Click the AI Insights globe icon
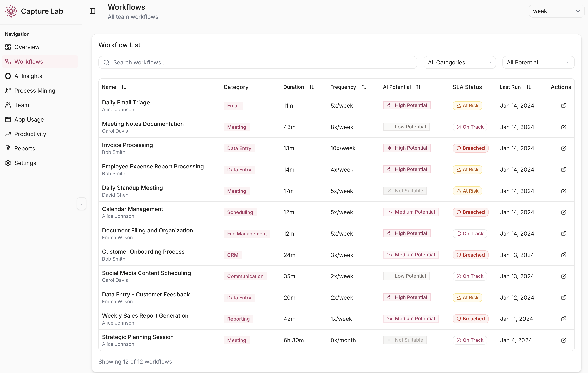The height and width of the screenshot is (373, 588). click(8, 76)
